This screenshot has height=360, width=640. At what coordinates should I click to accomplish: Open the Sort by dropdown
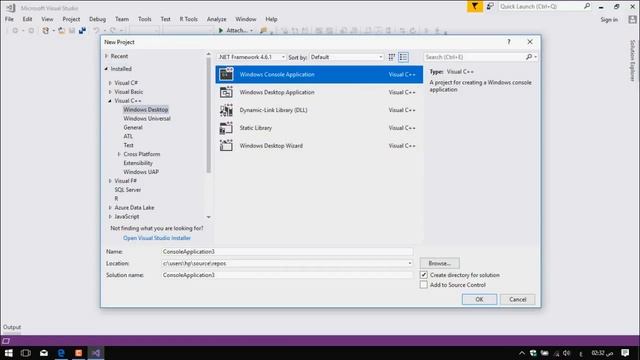point(346,57)
